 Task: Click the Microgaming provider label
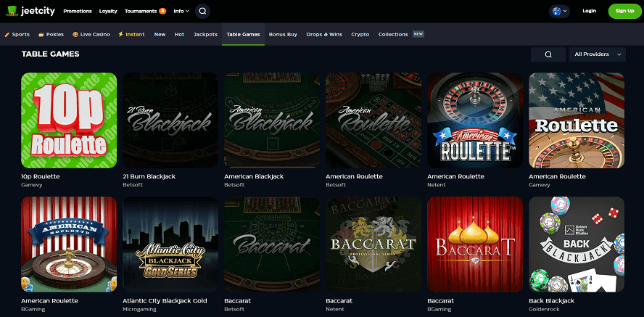pyautogui.click(x=137, y=309)
